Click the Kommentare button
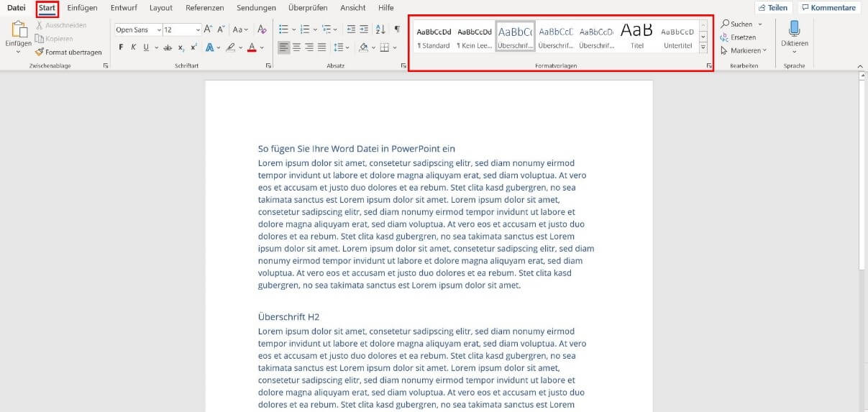868x412 pixels. click(x=828, y=8)
